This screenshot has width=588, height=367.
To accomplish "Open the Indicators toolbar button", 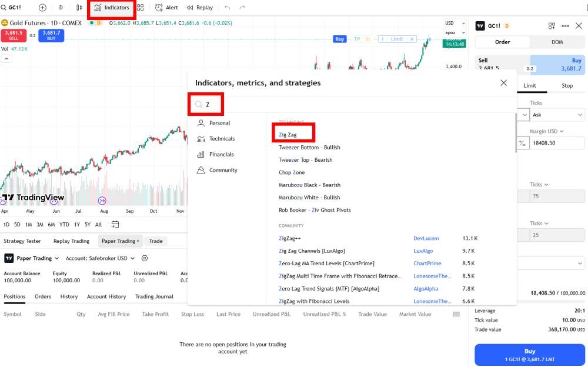I will 112,8.
